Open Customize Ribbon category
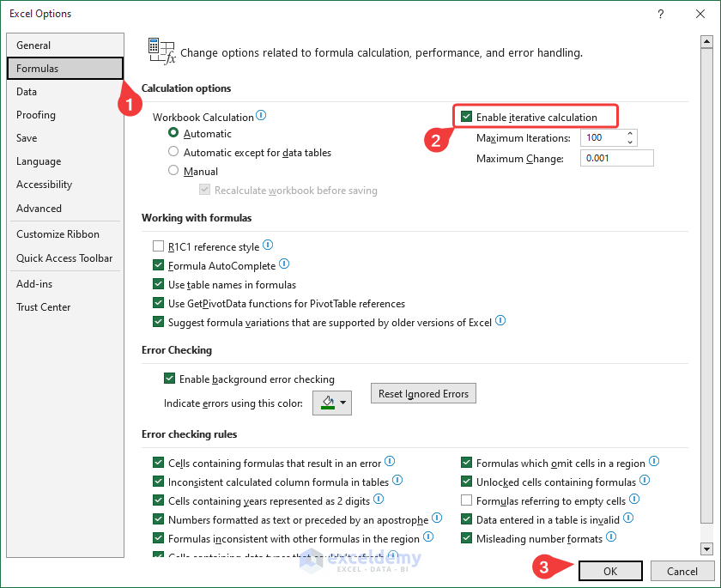Viewport: 721px width, 588px height. pyautogui.click(x=65, y=234)
